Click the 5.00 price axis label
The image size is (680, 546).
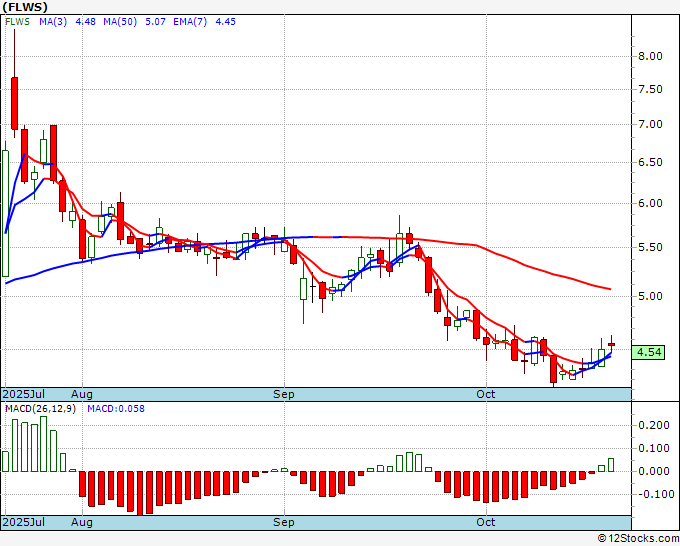(650, 296)
